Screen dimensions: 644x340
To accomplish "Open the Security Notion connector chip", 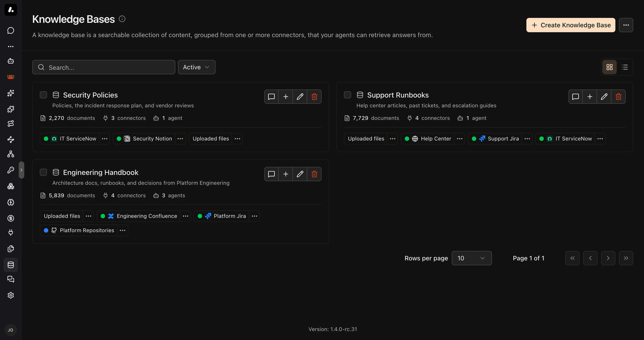I will coord(144,139).
